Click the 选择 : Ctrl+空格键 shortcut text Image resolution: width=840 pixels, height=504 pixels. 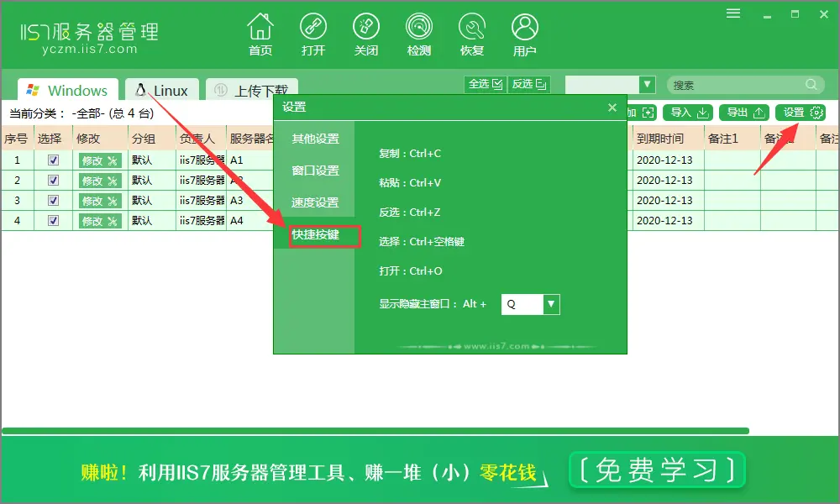422,242
